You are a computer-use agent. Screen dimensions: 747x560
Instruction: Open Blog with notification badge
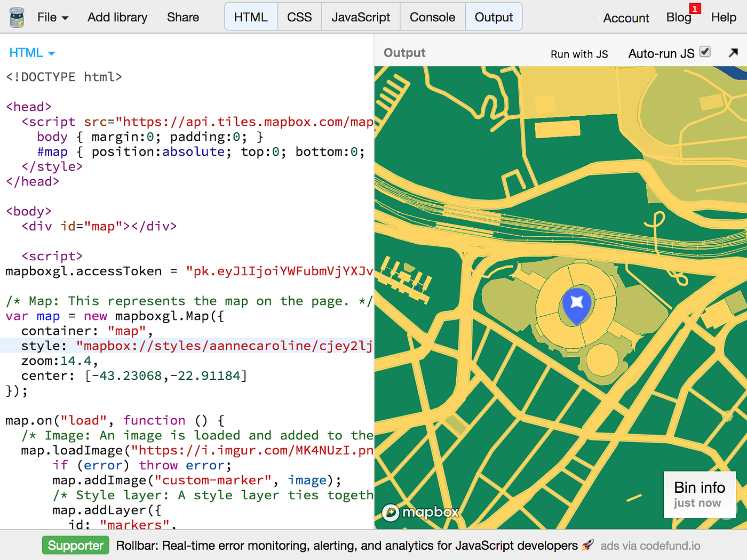(678, 17)
